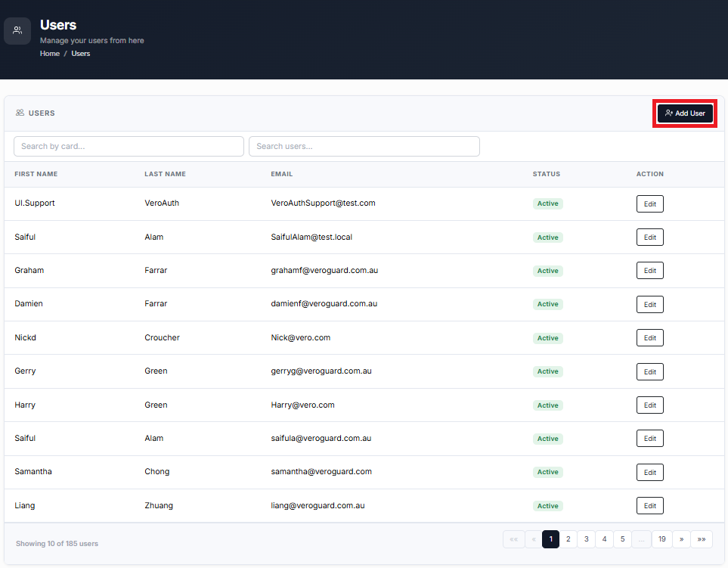Edit user grahamf@veroguard.com.au
Screen dimensions: 728x568
(x=649, y=271)
